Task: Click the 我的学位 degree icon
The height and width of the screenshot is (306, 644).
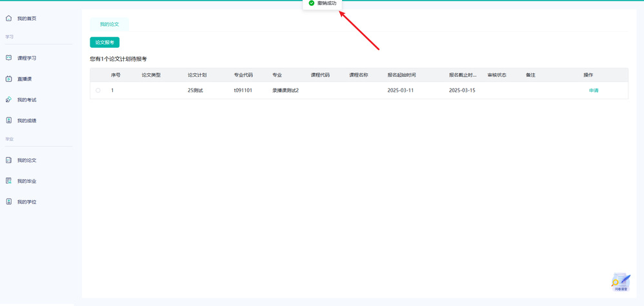Action: 8,201
